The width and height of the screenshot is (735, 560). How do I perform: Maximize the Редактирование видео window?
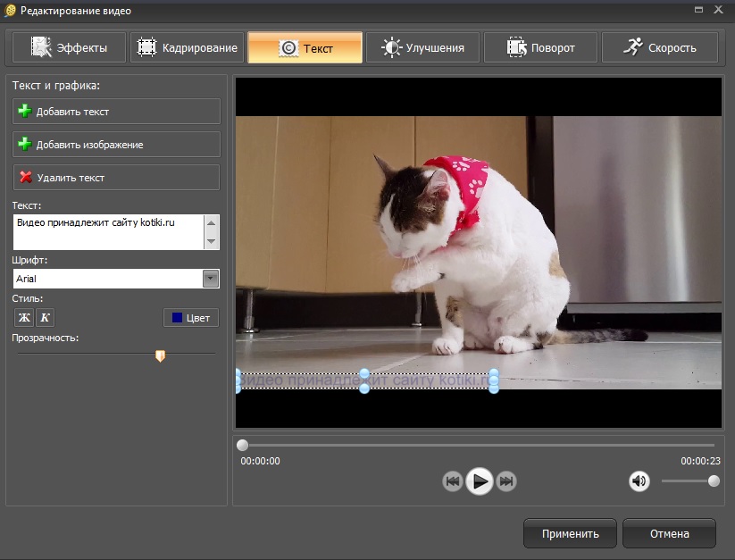coord(698,9)
